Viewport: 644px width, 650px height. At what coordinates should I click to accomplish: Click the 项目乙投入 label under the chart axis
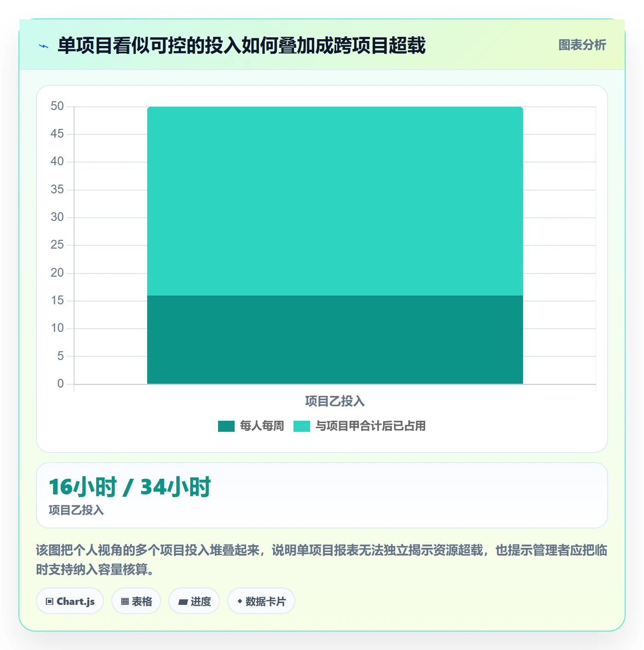coord(335,401)
